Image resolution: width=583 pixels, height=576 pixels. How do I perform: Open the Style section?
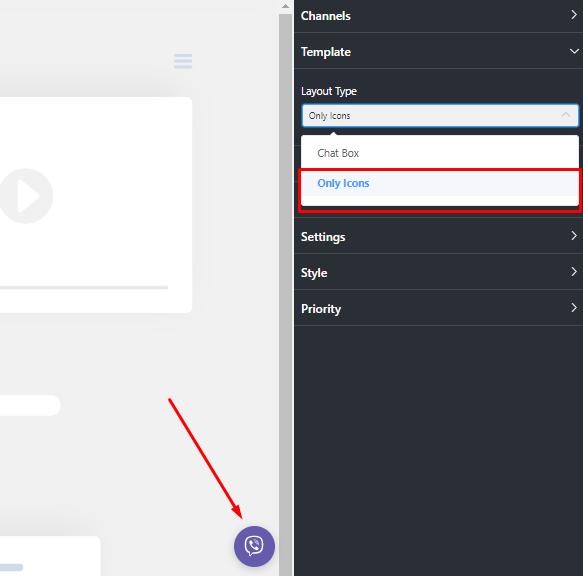pyautogui.click(x=438, y=273)
